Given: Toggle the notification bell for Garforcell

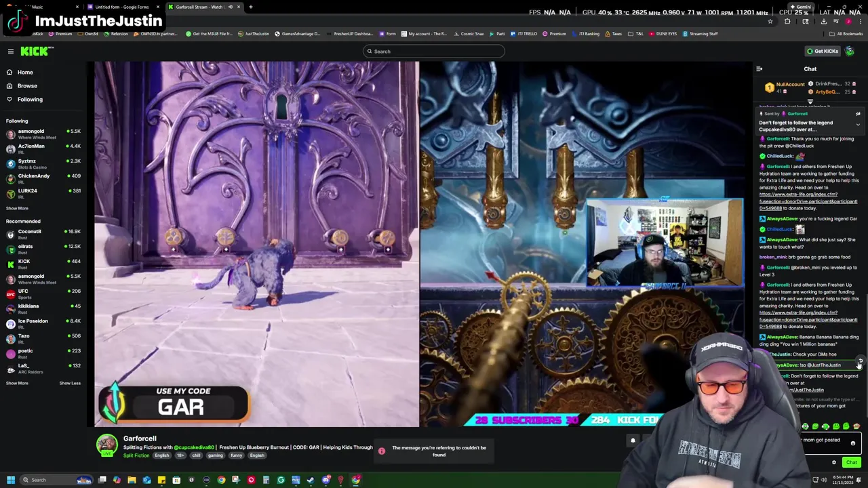Looking at the screenshot, I should tap(633, 441).
